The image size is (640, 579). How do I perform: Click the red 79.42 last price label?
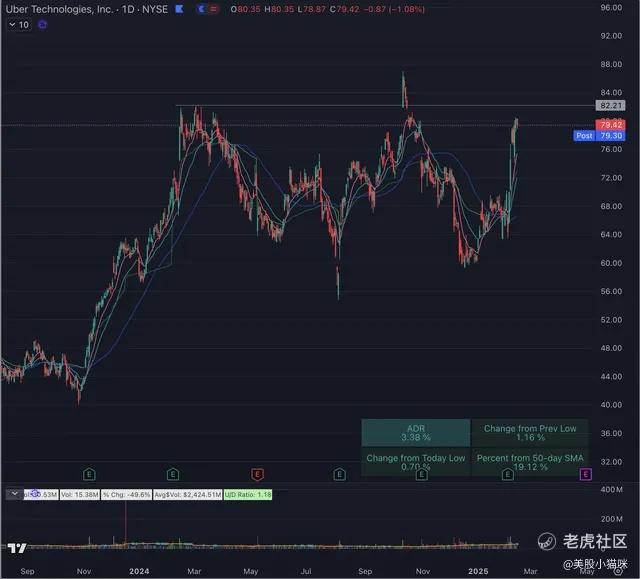pos(611,124)
